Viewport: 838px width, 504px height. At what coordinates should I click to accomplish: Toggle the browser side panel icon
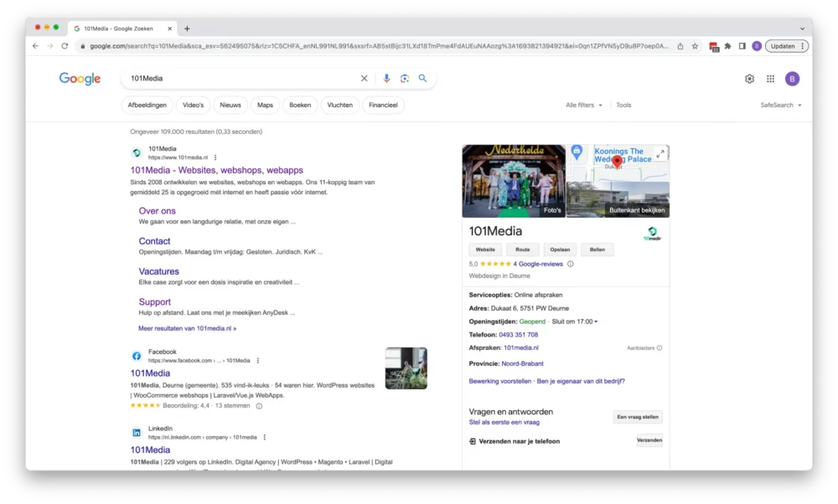coord(742,46)
